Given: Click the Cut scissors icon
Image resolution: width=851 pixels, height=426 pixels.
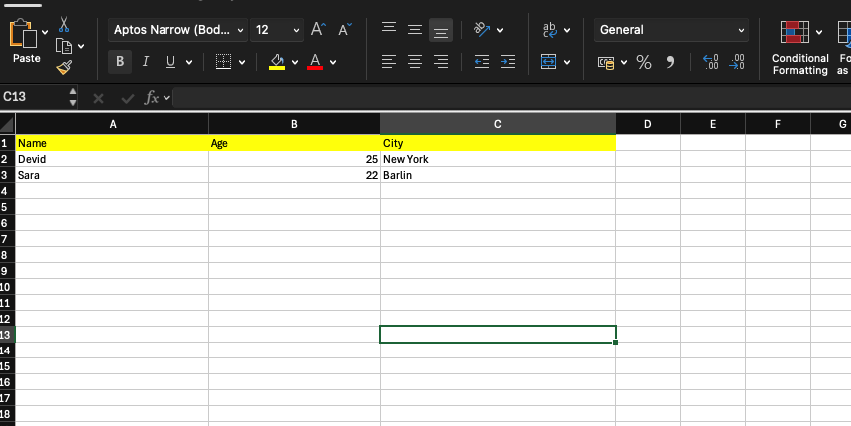Looking at the screenshot, I should [x=64, y=24].
